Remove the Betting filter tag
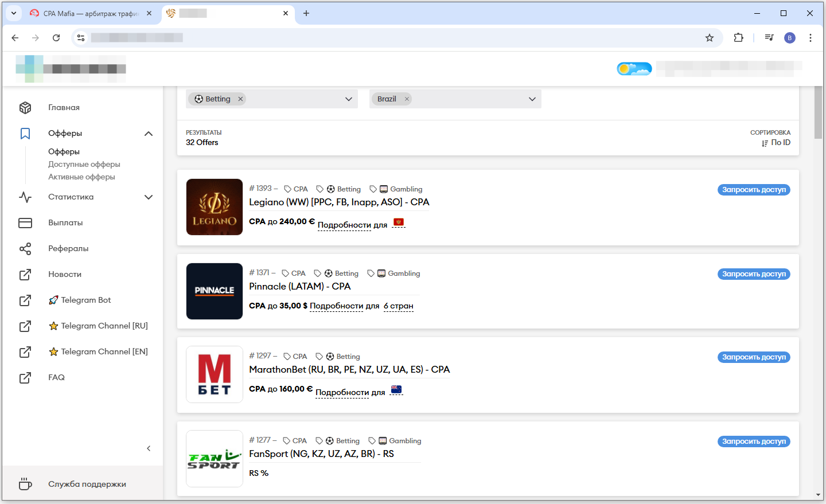The height and width of the screenshot is (504, 826). click(240, 99)
